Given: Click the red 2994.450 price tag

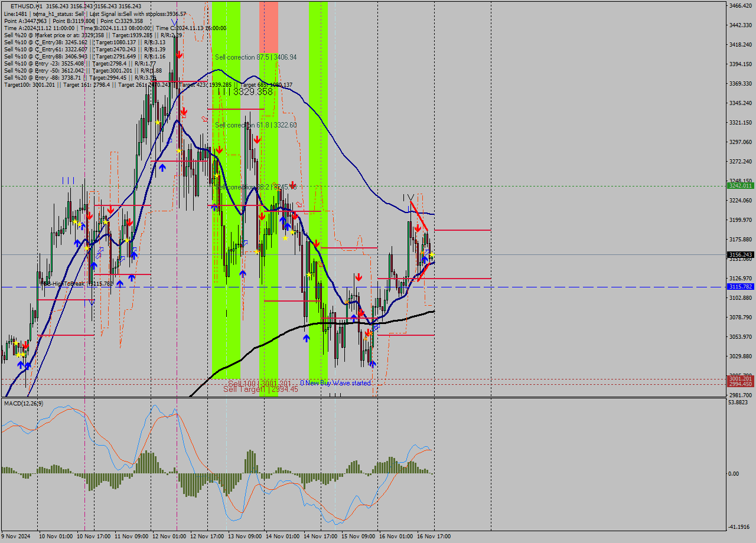Looking at the screenshot, I should pyautogui.click(x=740, y=384).
